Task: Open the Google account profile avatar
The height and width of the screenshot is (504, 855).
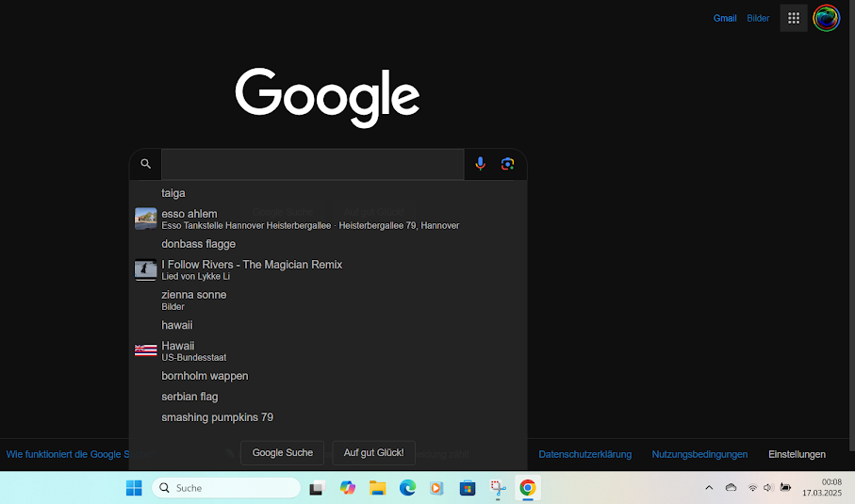Action: pos(826,18)
